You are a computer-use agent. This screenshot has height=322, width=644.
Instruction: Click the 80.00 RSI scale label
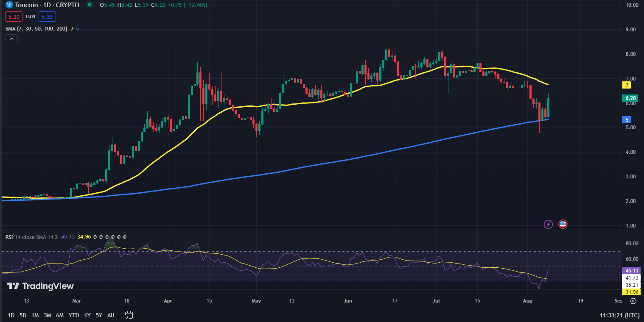coord(631,244)
